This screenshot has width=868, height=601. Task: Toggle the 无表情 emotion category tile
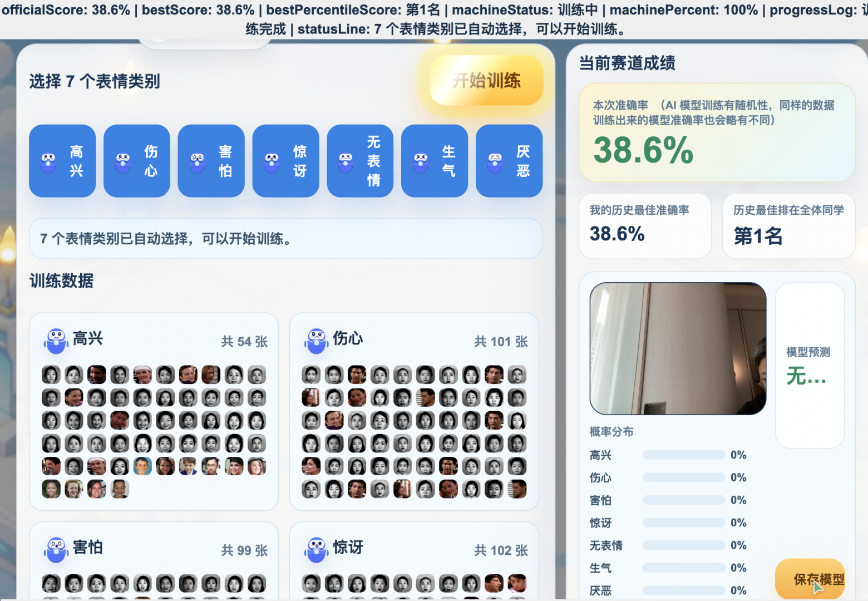coord(360,161)
